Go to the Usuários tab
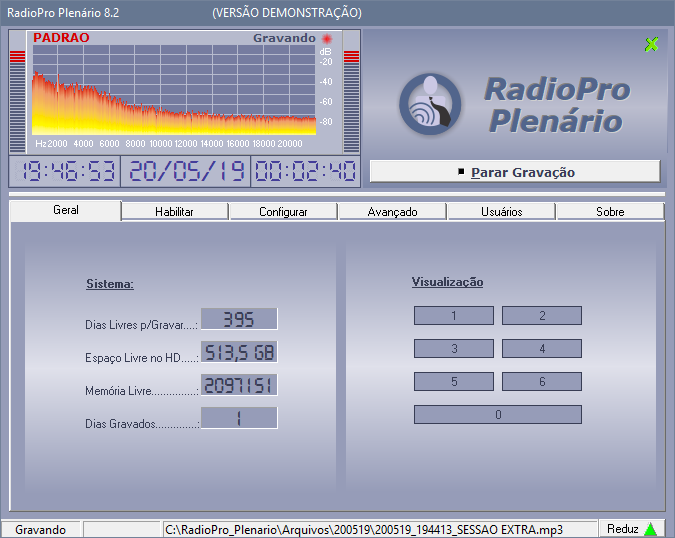The height and width of the screenshot is (538, 675). click(x=502, y=212)
